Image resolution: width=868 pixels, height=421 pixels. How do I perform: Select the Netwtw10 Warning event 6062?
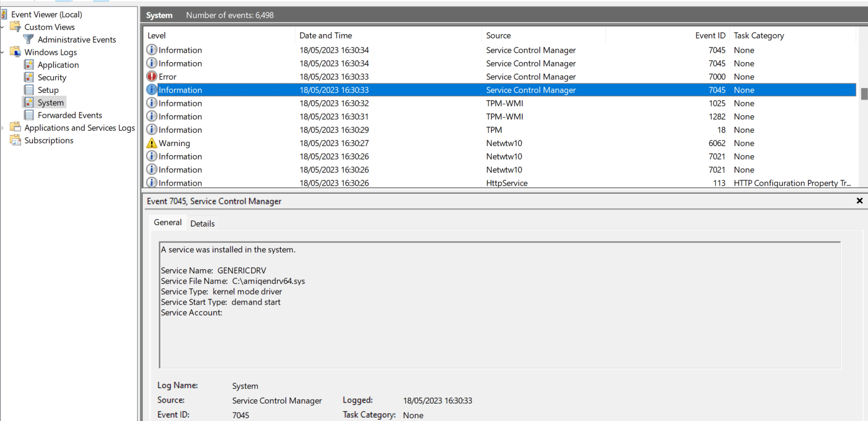[500, 143]
